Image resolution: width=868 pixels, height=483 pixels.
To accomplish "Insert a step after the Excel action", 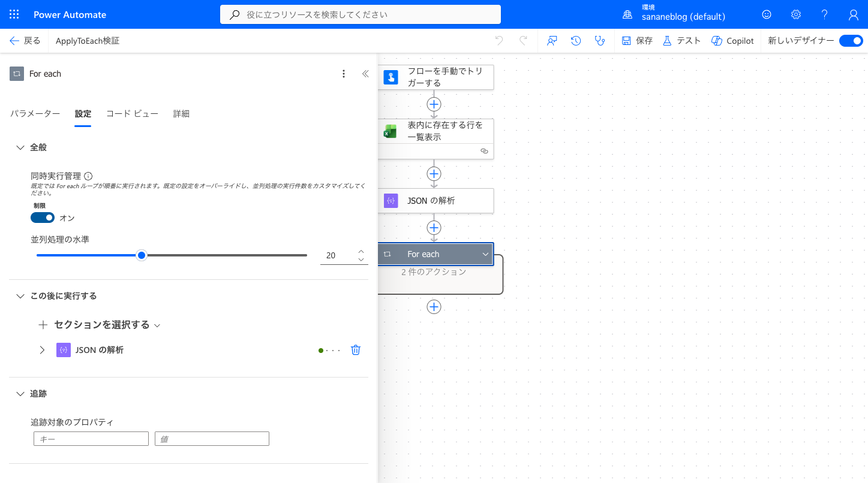I will tap(434, 174).
